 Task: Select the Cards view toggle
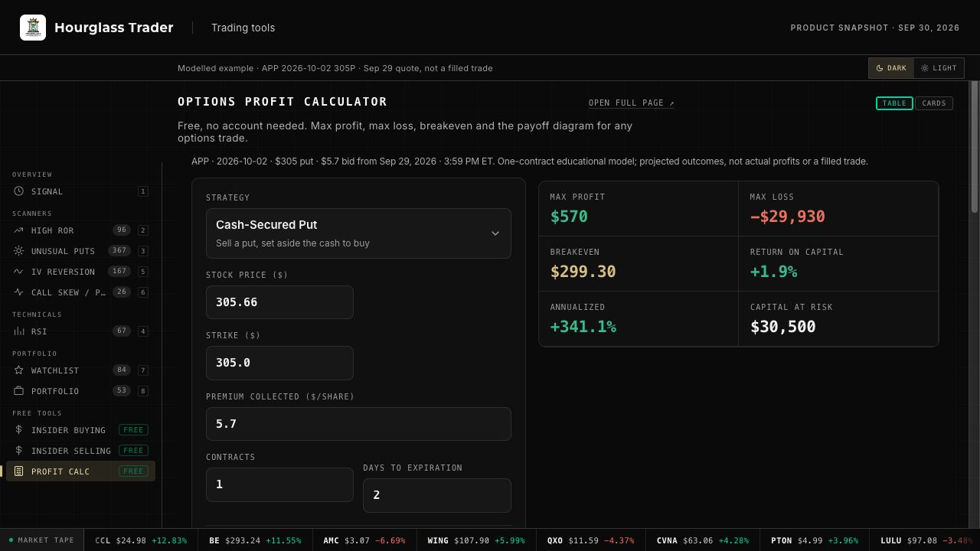tap(934, 103)
